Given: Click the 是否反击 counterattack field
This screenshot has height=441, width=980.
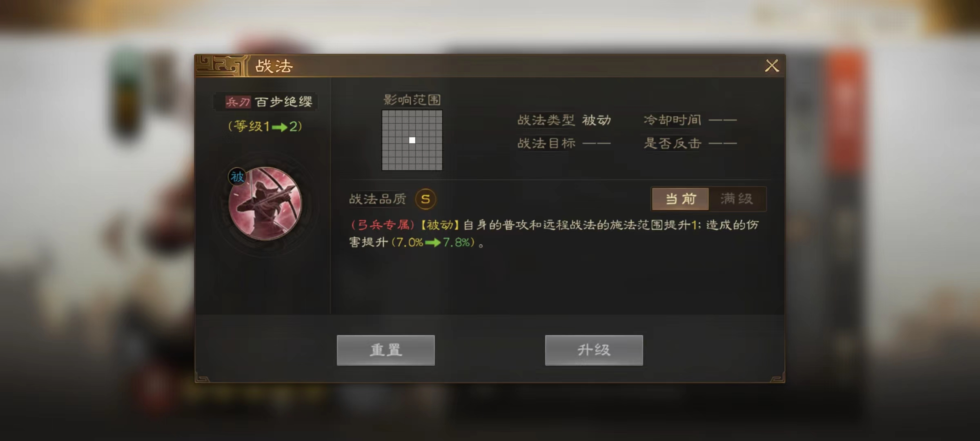Looking at the screenshot, I should tap(690, 143).
